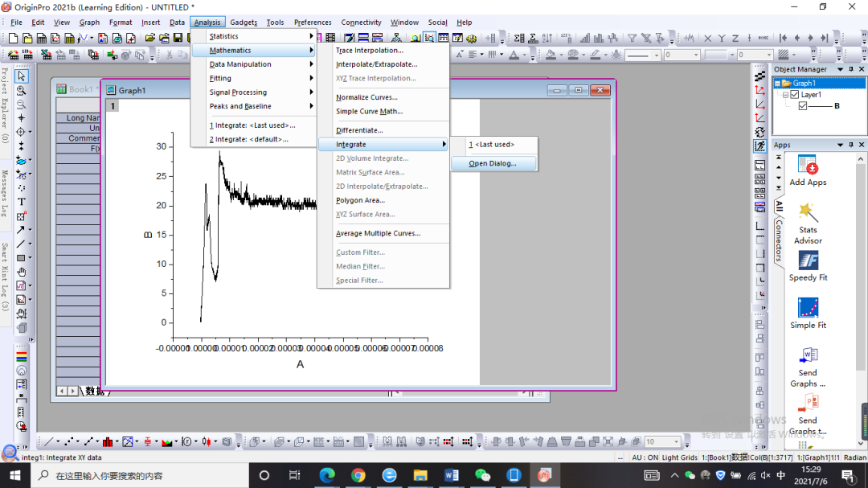Image resolution: width=868 pixels, height=488 pixels.
Task: Toggle the Layer1 visibility checkbox
Action: pos(795,95)
